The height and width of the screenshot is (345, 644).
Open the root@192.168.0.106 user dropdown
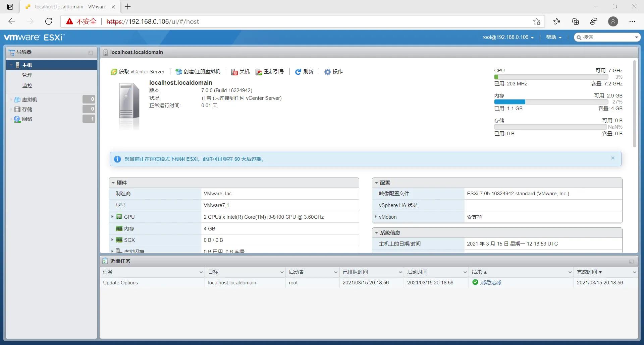[508, 37]
